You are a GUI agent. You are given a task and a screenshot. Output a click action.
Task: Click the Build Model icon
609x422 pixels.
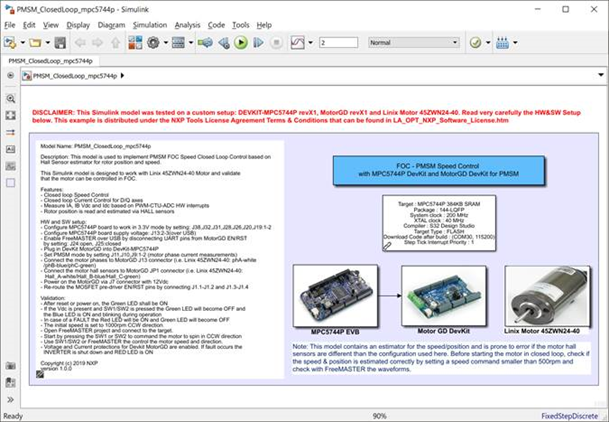point(502,43)
